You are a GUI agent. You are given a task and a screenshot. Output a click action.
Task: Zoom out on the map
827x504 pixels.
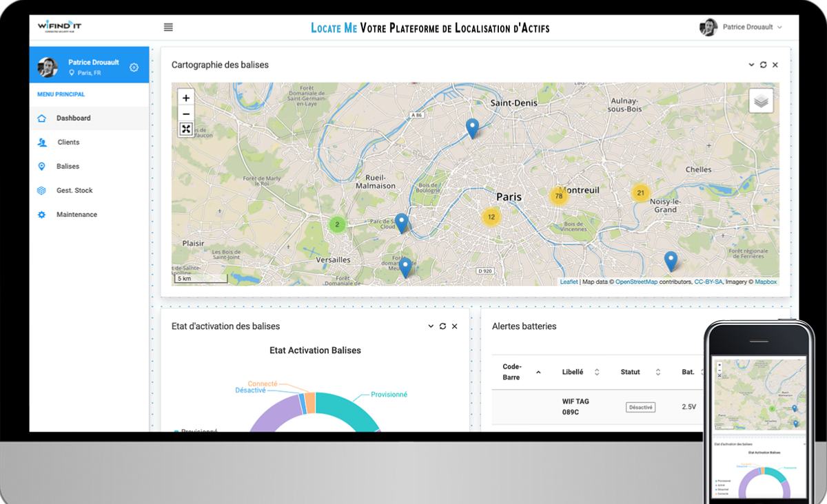tap(186, 114)
